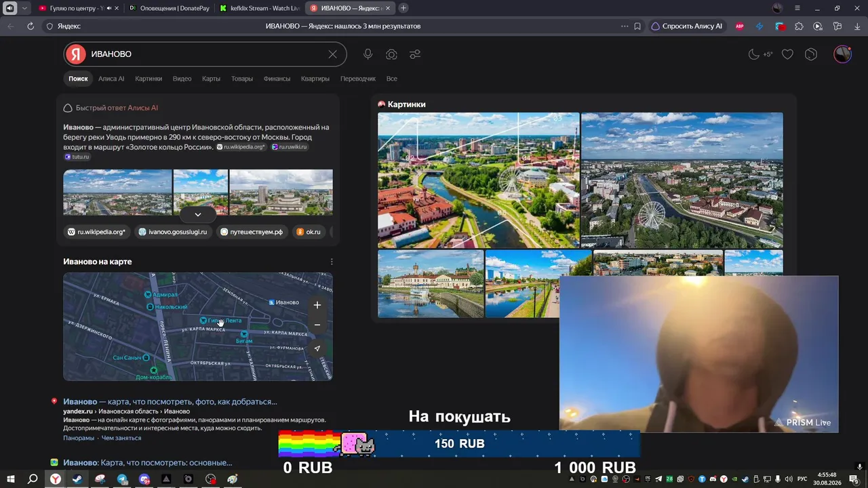Image resolution: width=868 pixels, height=488 pixels.
Task: Switch to the Гуляю по центру browser tab
Action: pos(77,8)
